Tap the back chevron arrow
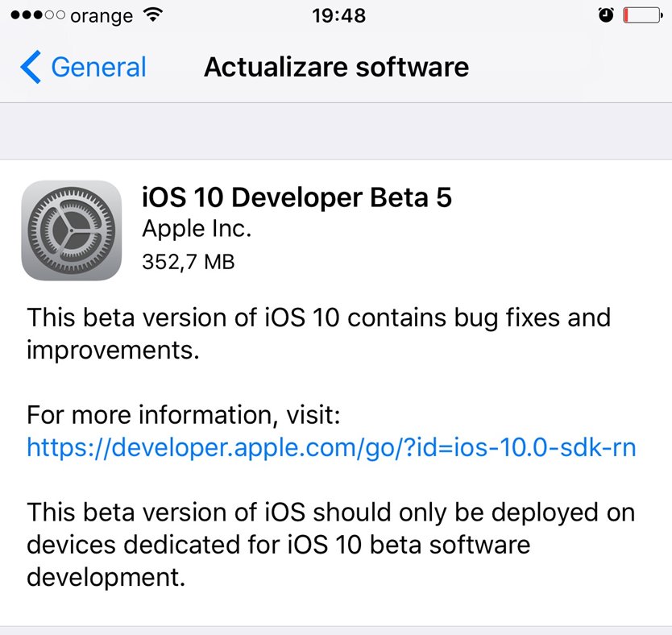 [x=31, y=67]
